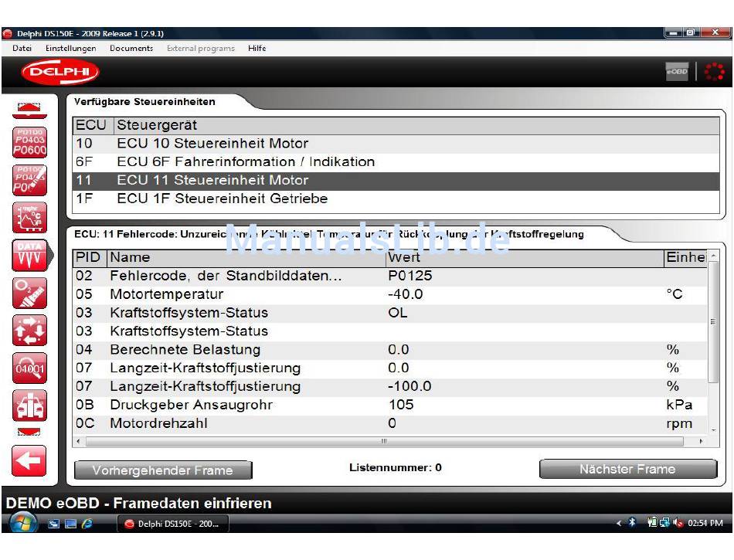
Task: Click the Steuergerät column header
Action: pos(416,125)
